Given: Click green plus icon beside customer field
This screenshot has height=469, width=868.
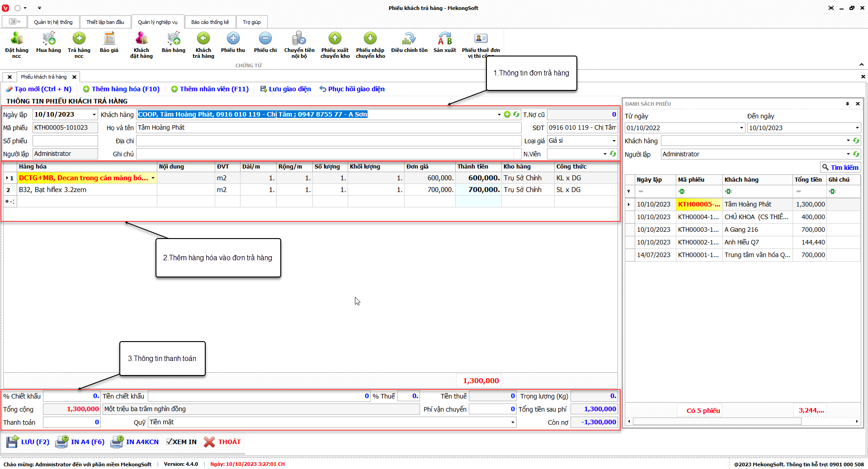Looking at the screenshot, I should tap(507, 115).
